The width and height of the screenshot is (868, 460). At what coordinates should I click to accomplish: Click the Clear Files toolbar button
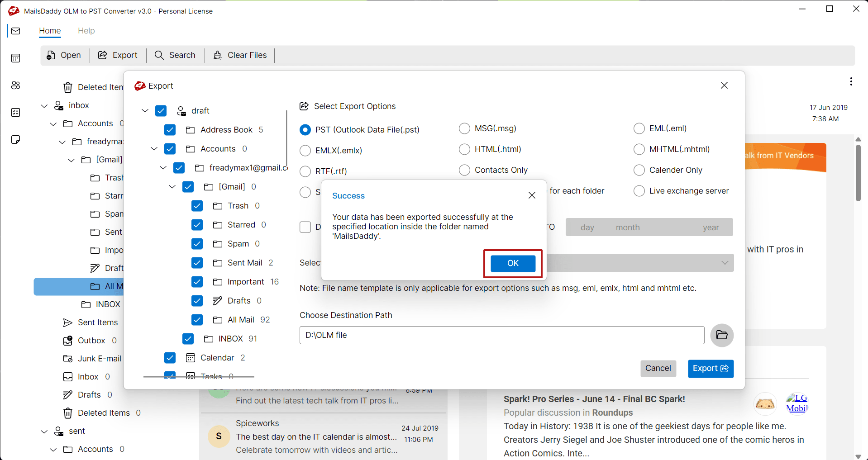pyautogui.click(x=240, y=55)
